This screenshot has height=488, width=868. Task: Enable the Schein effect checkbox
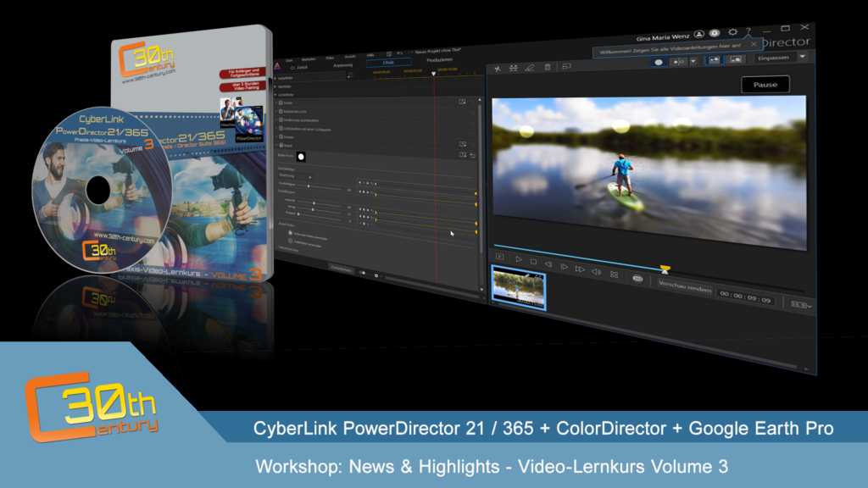coord(281,103)
